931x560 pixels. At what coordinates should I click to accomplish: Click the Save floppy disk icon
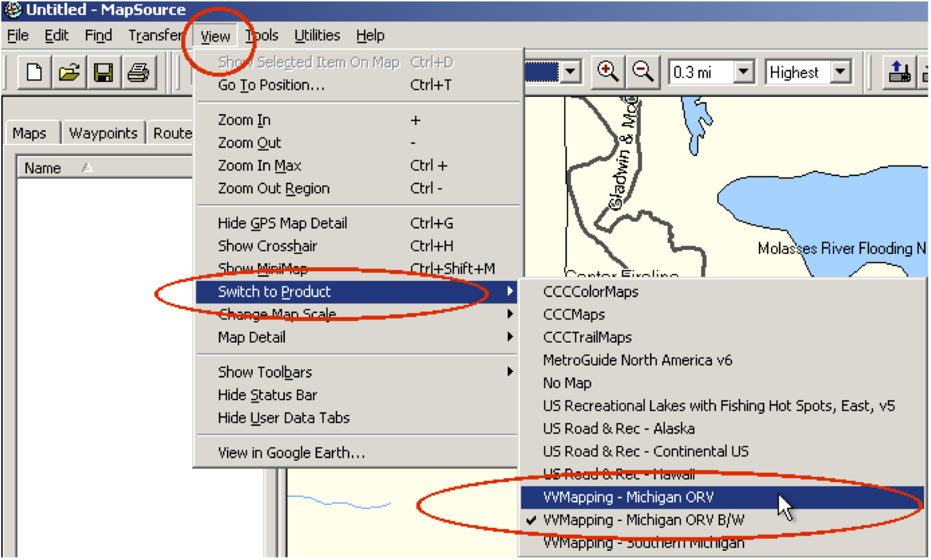point(104,72)
